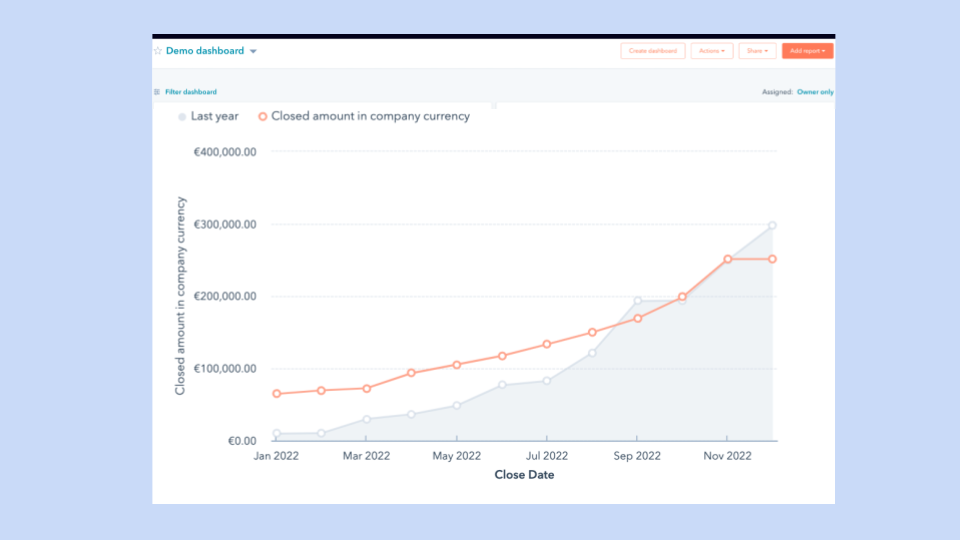Star the Demo dashboard as favorite
This screenshot has width=960, height=540.
point(158,51)
